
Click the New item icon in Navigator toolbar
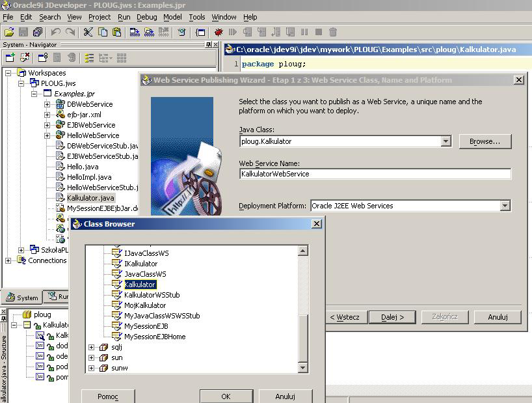(x=10, y=58)
